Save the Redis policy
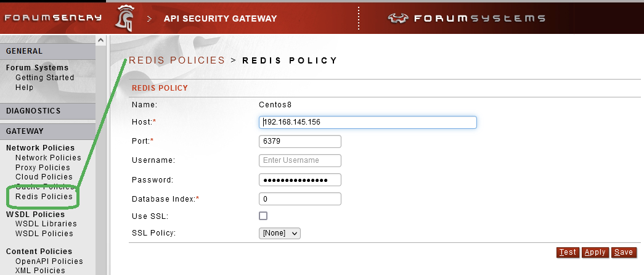The width and height of the screenshot is (644, 275). pyautogui.click(x=624, y=252)
